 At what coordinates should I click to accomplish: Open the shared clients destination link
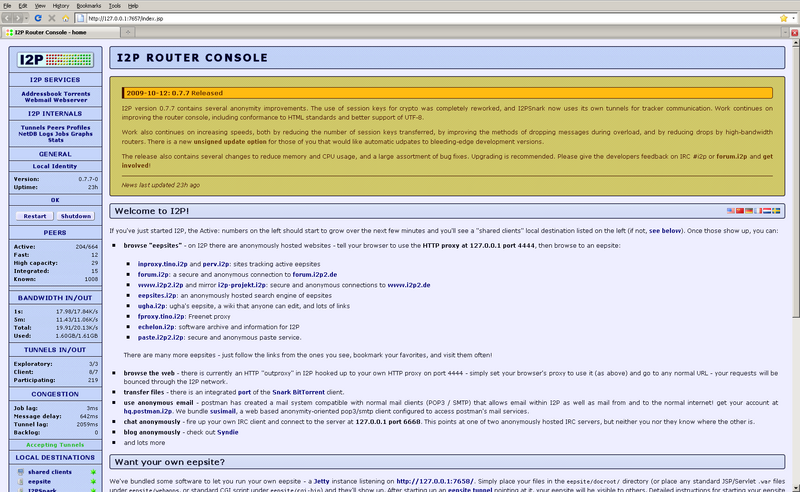point(49,472)
